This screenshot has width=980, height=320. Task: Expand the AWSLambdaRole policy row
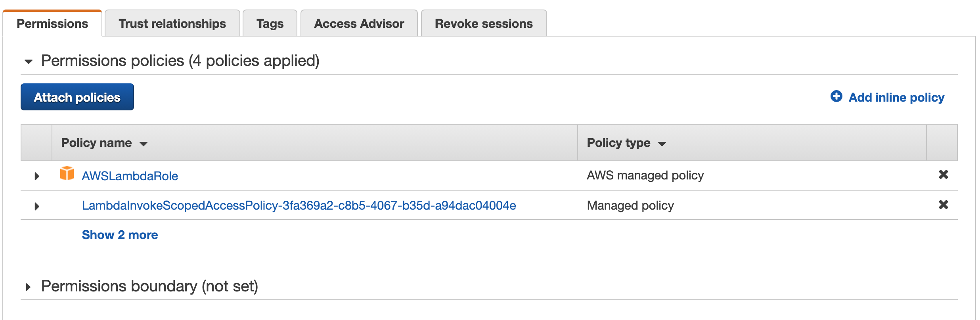click(37, 176)
